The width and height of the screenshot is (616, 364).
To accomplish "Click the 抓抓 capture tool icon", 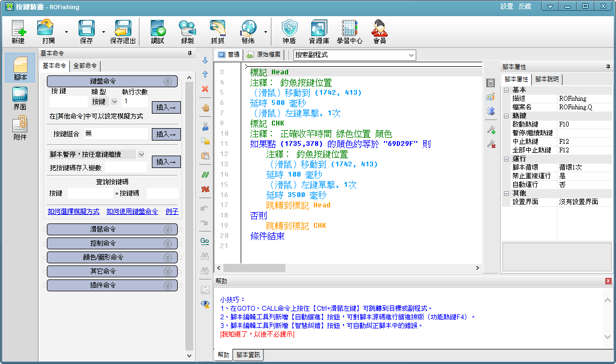I will point(218,32).
